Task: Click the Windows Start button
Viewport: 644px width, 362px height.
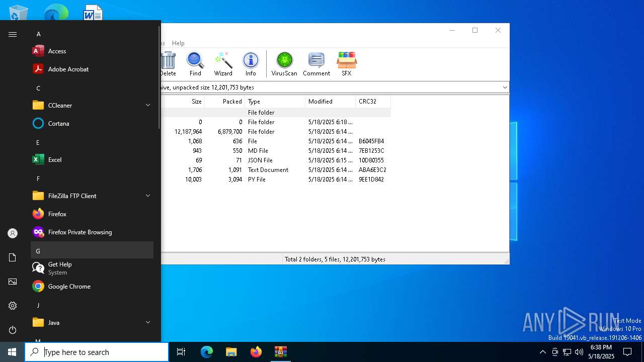Action: pos(12,352)
